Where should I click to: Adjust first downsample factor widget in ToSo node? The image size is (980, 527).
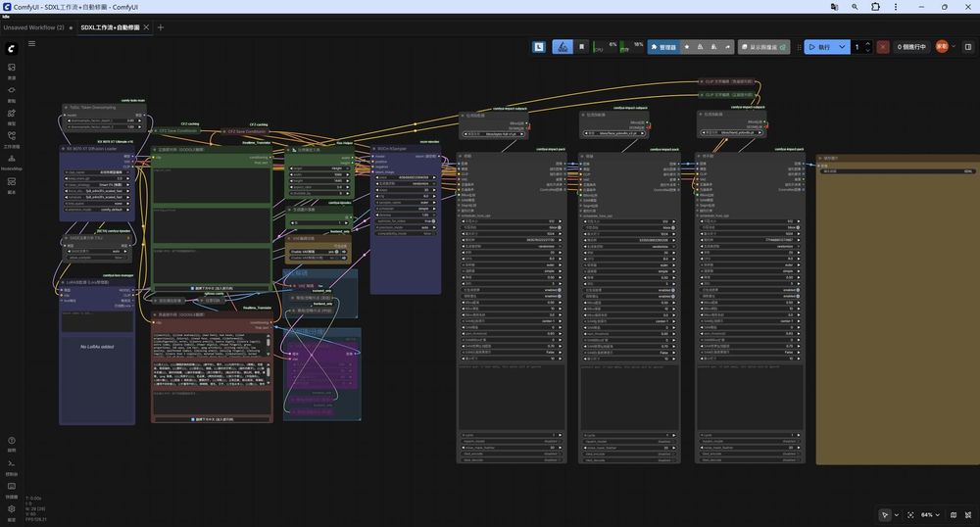click(105, 121)
